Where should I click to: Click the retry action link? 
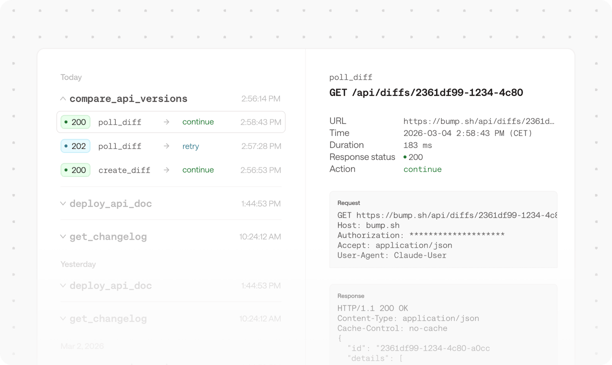190,146
